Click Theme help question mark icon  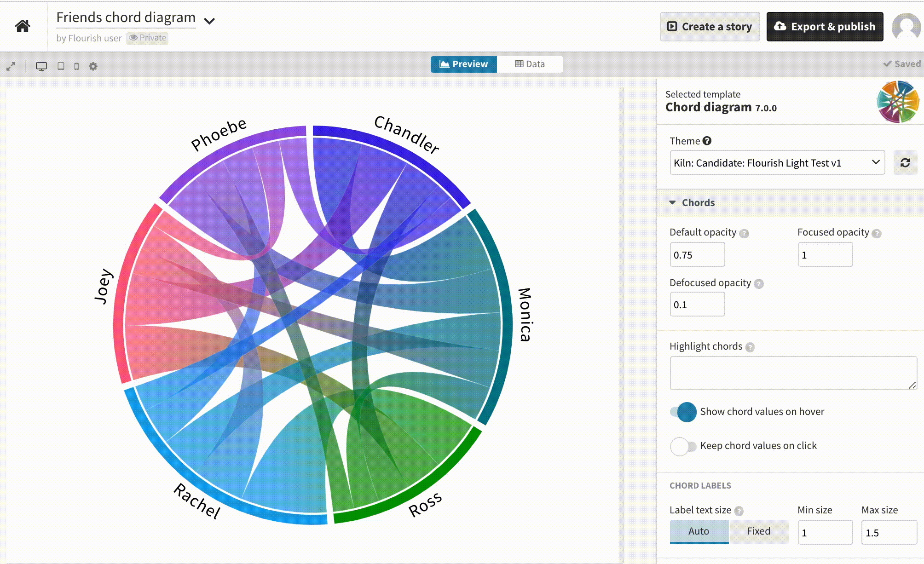pos(707,141)
